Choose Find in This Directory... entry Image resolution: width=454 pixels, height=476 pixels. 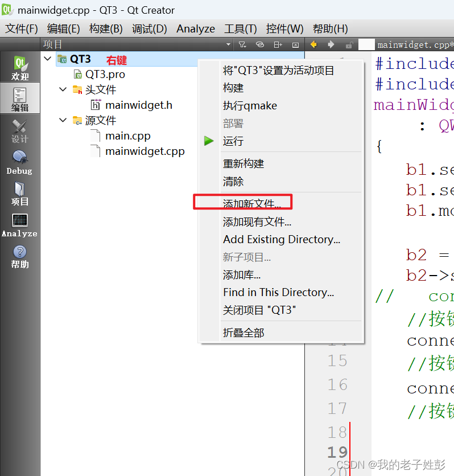tap(281, 292)
